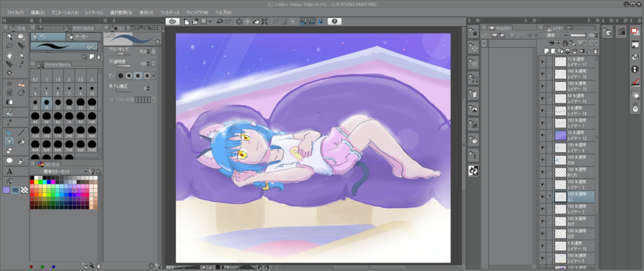Screen dimensions: 644x271
Task: Select the magnifying glass zoom tool
Action: 10,36
